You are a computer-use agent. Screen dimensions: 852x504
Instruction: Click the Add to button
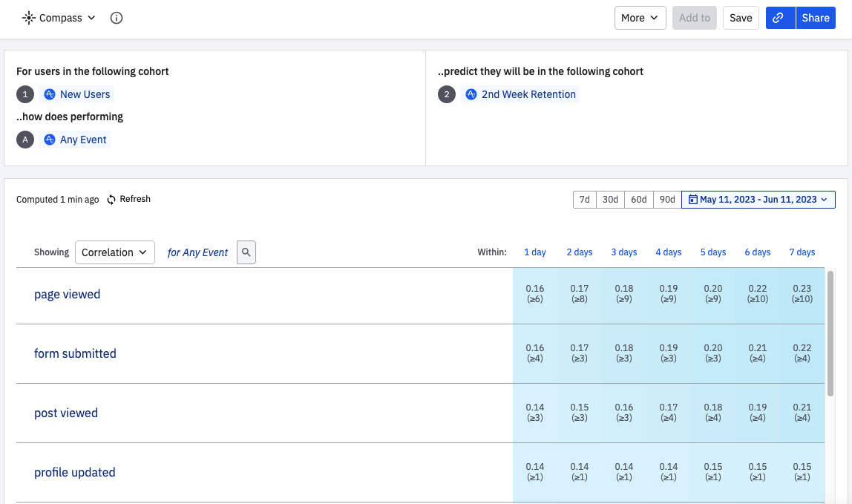[695, 18]
